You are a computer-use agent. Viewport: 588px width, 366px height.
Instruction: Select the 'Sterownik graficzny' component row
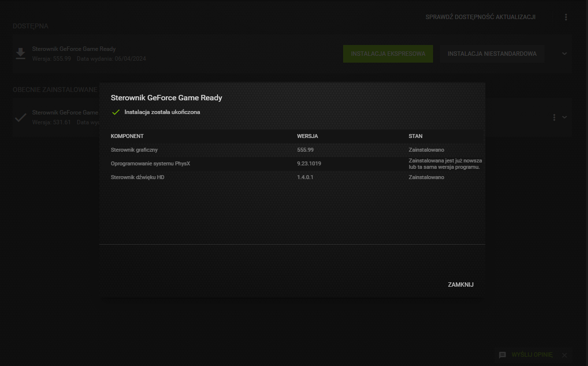pyautogui.click(x=292, y=150)
